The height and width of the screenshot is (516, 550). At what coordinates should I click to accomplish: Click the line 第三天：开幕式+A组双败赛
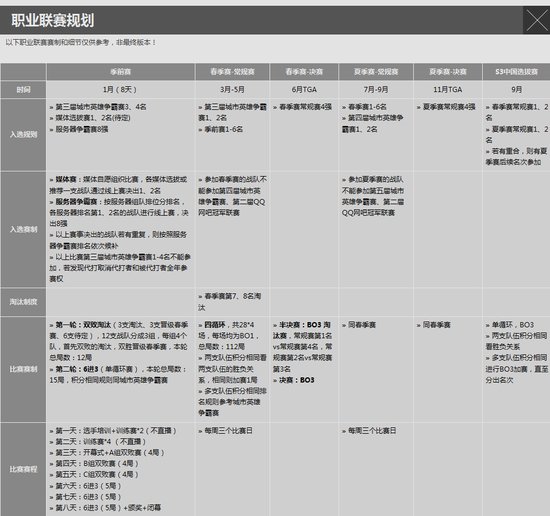coord(107,453)
